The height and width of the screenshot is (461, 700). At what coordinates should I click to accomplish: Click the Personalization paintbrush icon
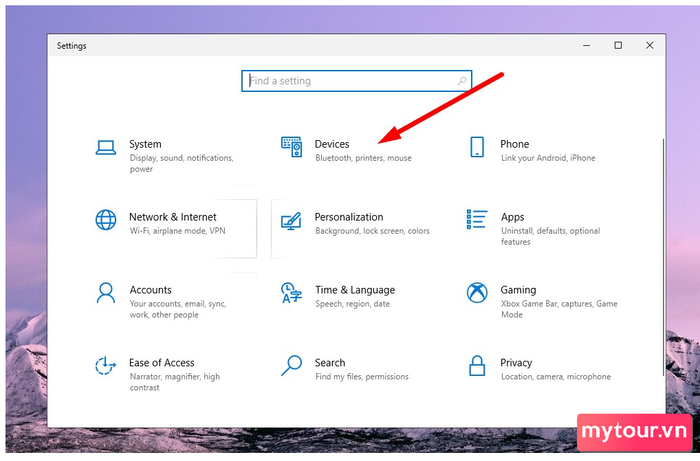[292, 220]
